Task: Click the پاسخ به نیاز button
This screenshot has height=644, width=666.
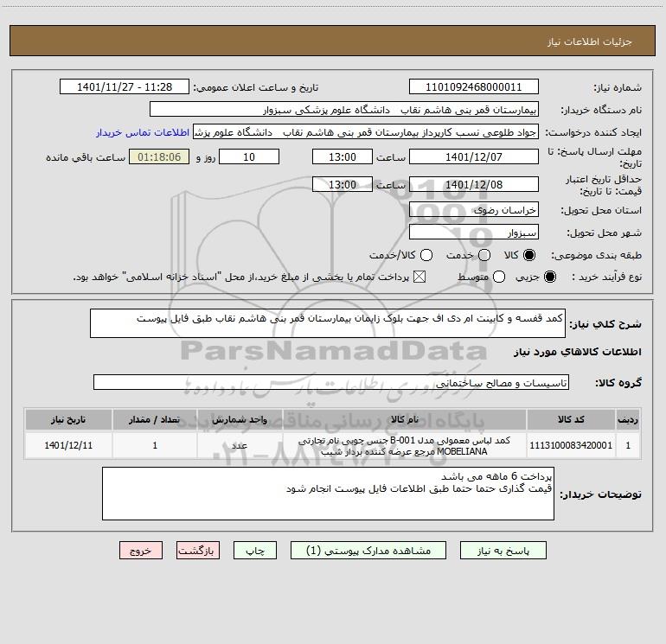Action: coord(503,551)
